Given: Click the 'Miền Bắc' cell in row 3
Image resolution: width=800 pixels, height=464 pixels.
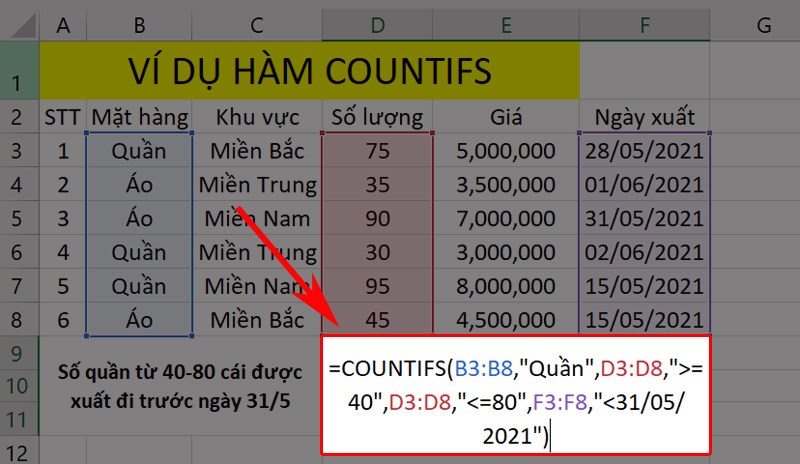Looking at the screenshot, I should point(257,151).
